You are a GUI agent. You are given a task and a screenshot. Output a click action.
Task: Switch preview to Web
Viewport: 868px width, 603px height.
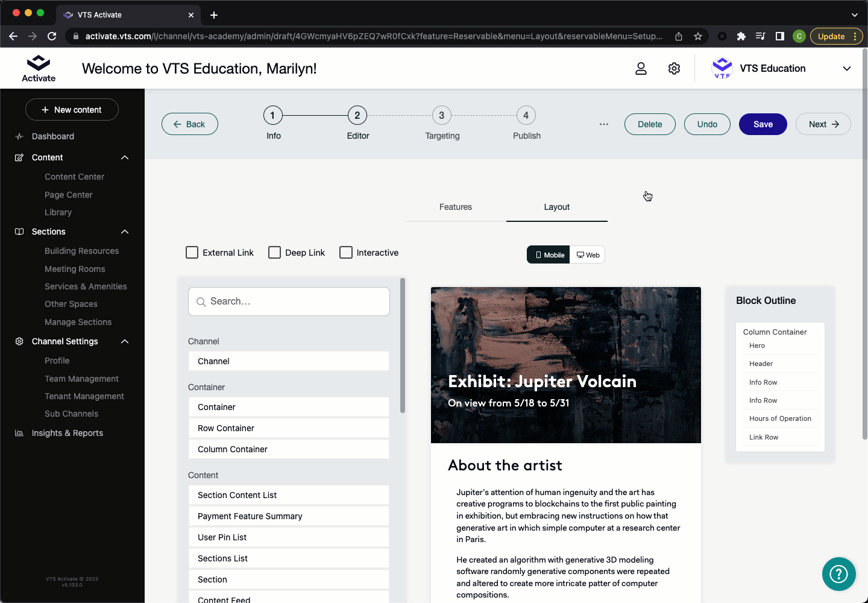(588, 254)
